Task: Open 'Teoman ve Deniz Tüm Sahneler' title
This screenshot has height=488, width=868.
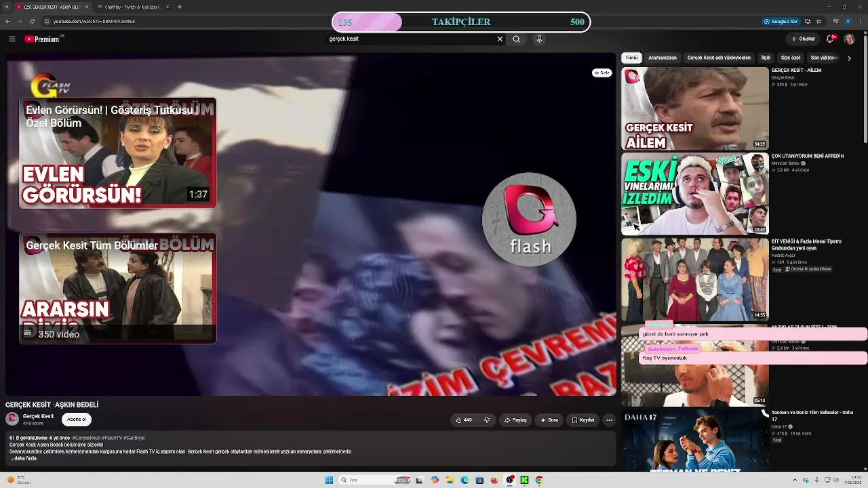Action: [x=812, y=415]
